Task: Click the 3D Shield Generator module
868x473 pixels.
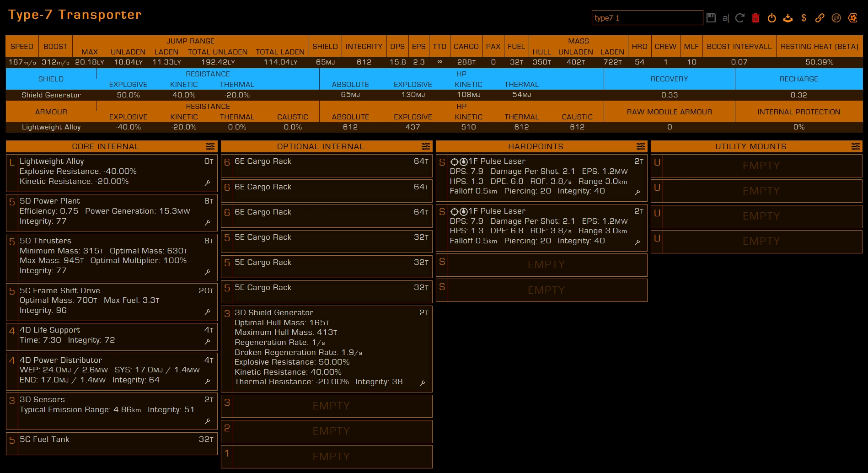Action: [x=327, y=348]
